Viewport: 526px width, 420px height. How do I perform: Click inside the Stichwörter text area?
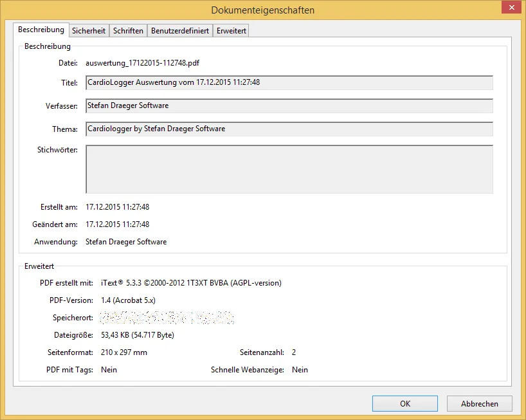(289, 169)
